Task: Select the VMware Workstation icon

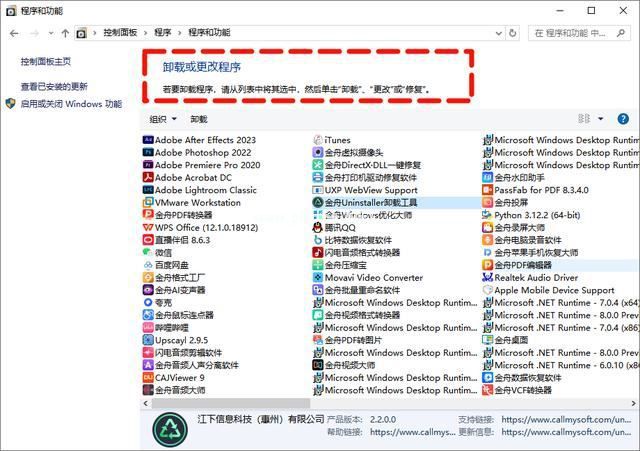Action: [148, 202]
